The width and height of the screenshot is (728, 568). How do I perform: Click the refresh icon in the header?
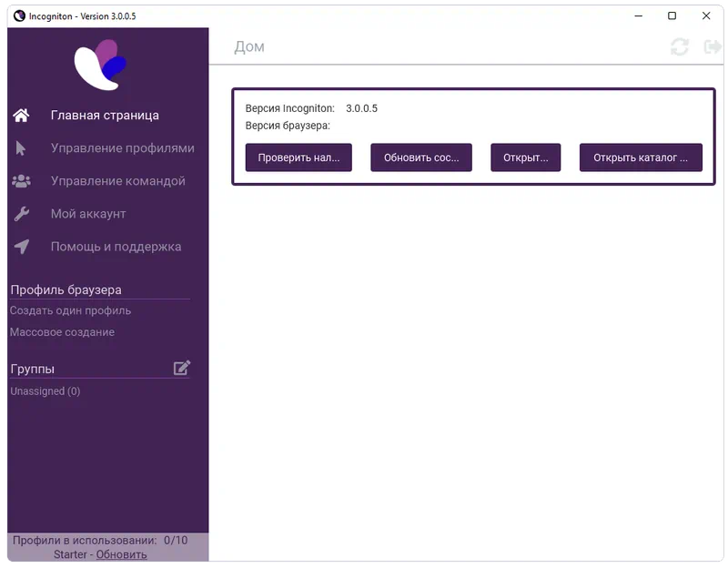679,47
